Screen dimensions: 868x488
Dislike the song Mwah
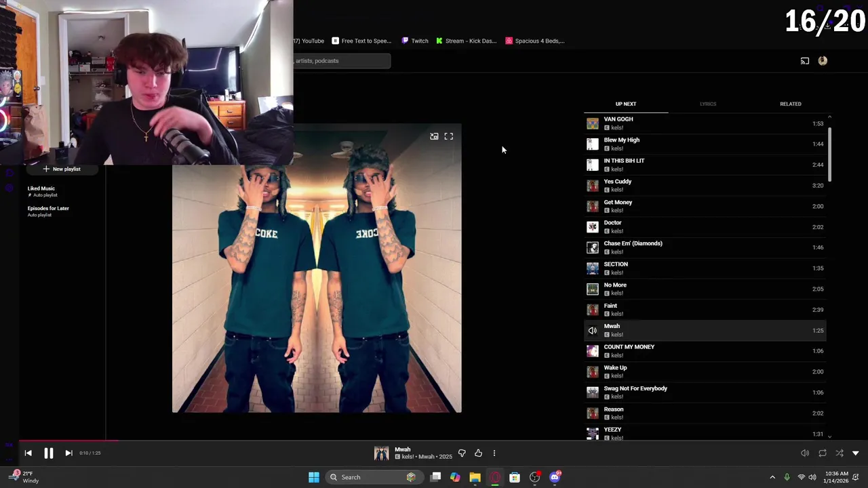(462, 453)
